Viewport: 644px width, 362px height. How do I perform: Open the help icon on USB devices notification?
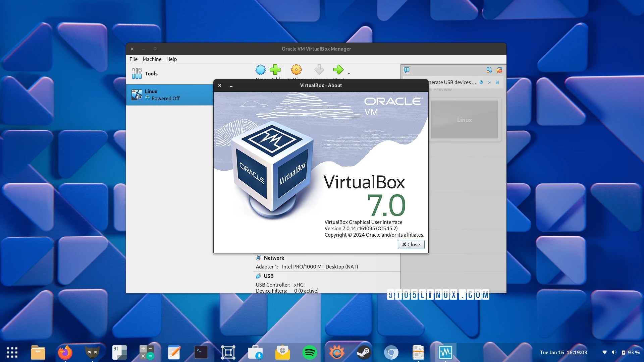[x=481, y=82]
